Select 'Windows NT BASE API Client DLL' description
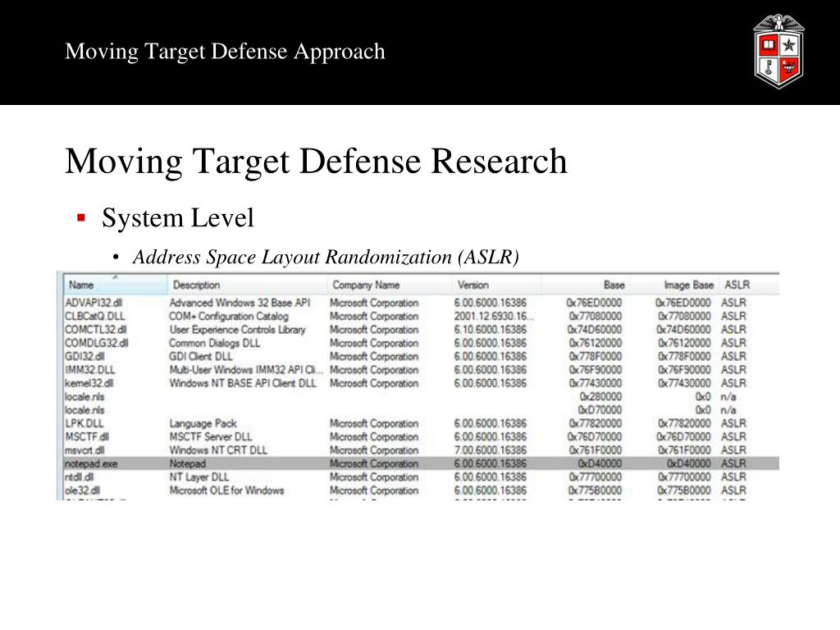Viewport: 840px width, 630px height. tap(243, 383)
